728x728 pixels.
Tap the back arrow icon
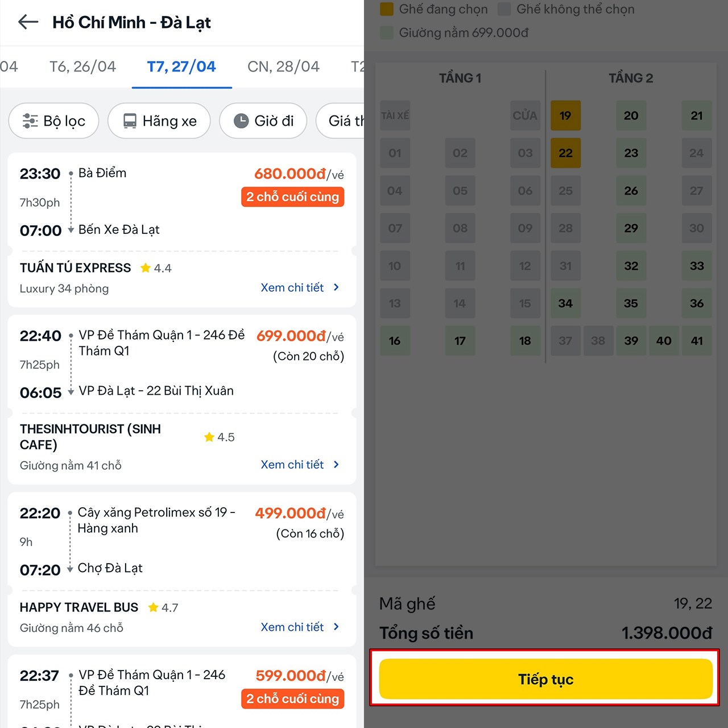click(28, 22)
